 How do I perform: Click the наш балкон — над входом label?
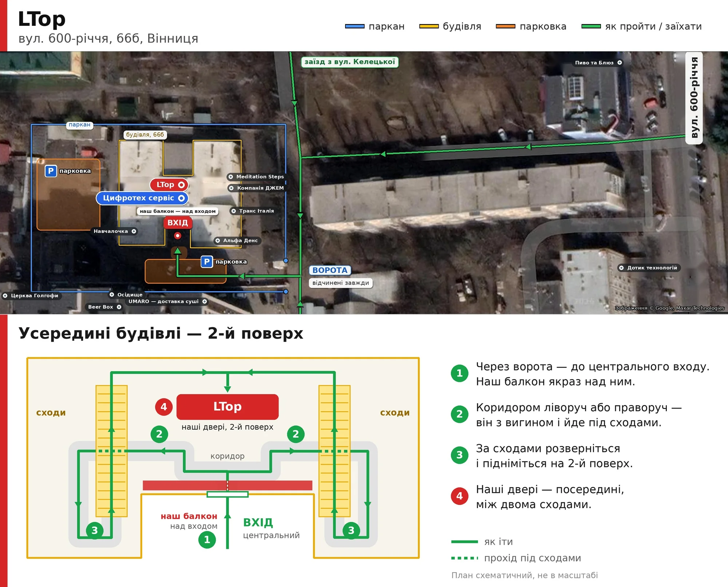178,211
